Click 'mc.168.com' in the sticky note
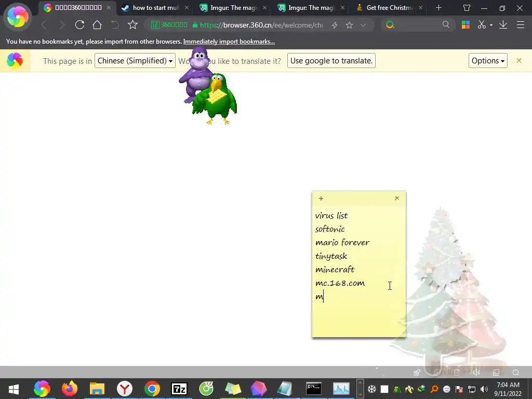 (x=340, y=283)
